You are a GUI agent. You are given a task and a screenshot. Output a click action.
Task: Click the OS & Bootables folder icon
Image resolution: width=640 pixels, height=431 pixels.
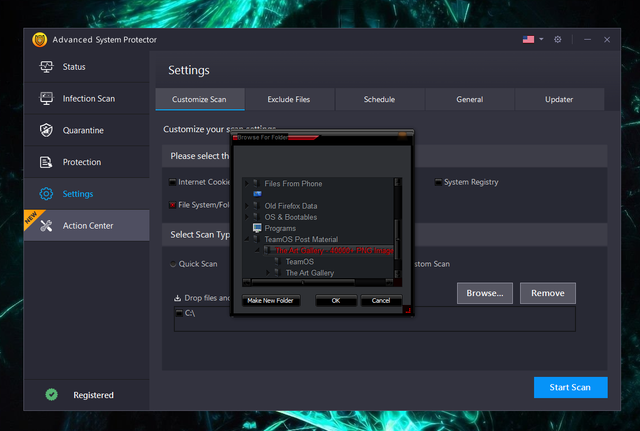257,217
